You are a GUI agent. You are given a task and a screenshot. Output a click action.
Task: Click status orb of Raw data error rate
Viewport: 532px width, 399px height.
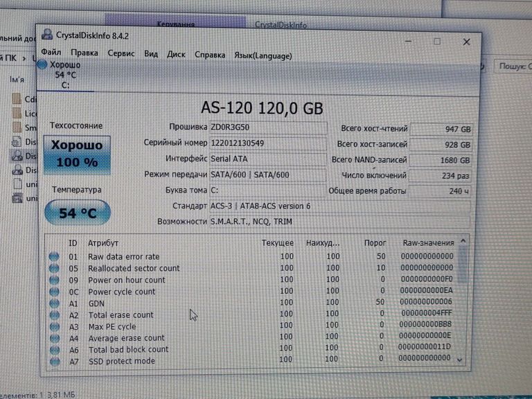pos(54,256)
